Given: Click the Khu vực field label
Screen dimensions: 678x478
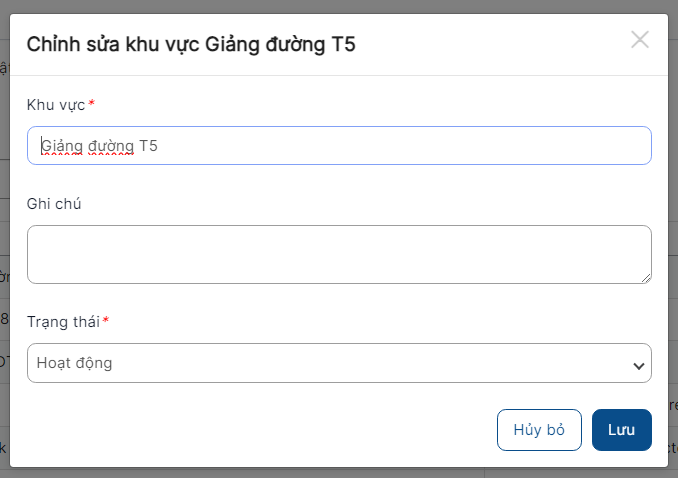Looking at the screenshot, I should pyautogui.click(x=56, y=105).
